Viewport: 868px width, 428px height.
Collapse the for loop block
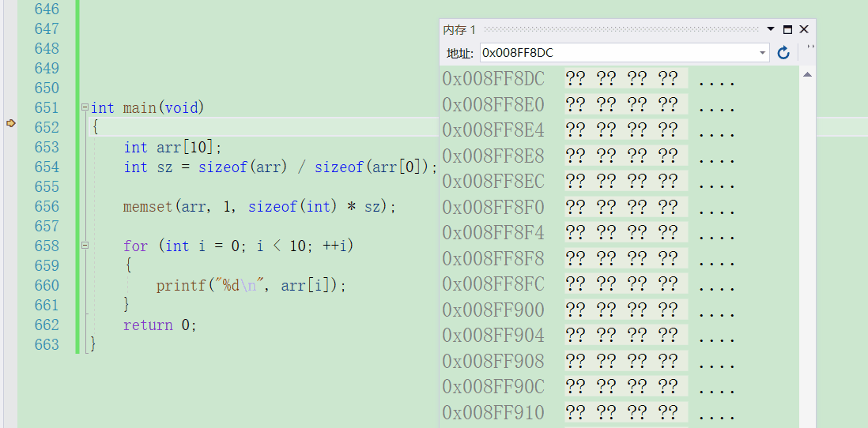click(x=85, y=245)
